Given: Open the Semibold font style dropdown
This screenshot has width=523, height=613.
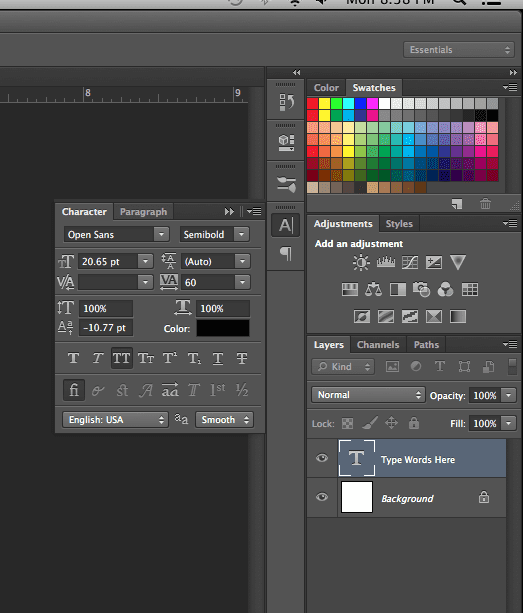Looking at the screenshot, I should (242, 235).
